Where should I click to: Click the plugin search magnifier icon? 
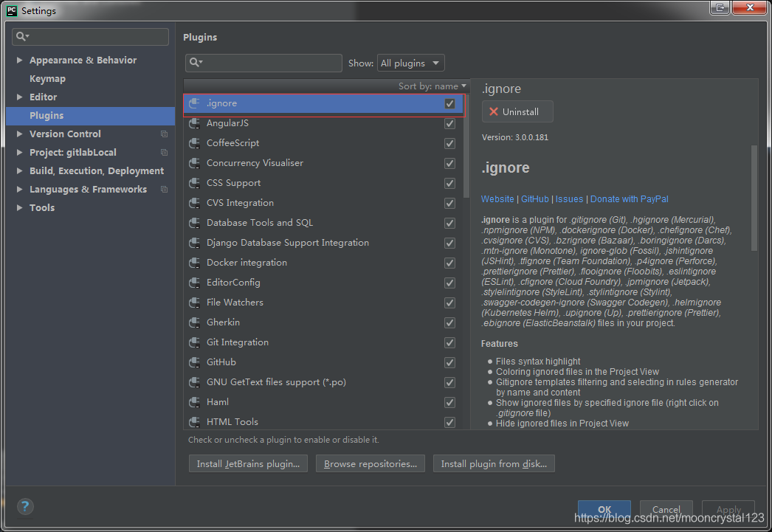(x=196, y=63)
